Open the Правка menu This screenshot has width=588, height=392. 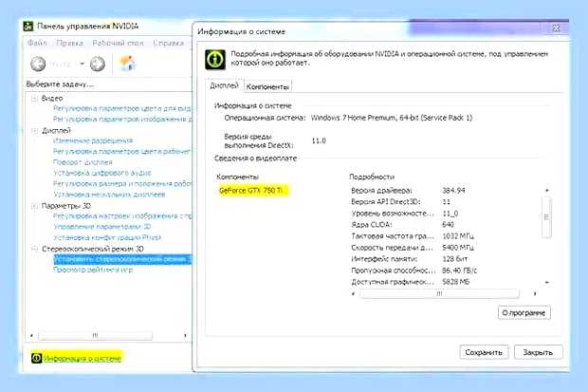[69, 43]
